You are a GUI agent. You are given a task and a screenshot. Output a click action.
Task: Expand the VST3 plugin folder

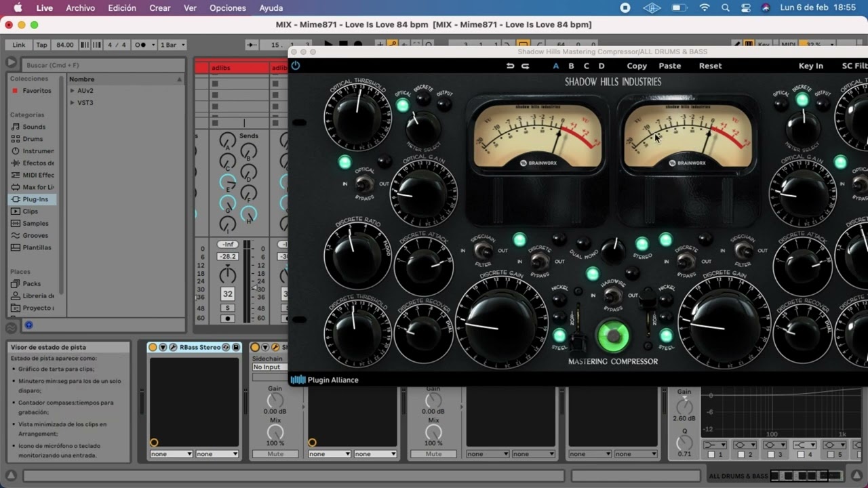click(73, 103)
